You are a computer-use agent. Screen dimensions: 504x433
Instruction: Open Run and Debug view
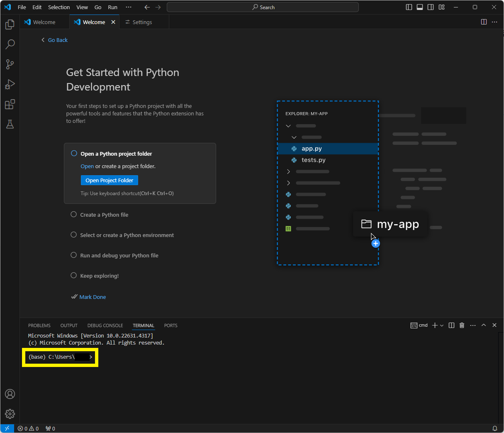click(10, 84)
